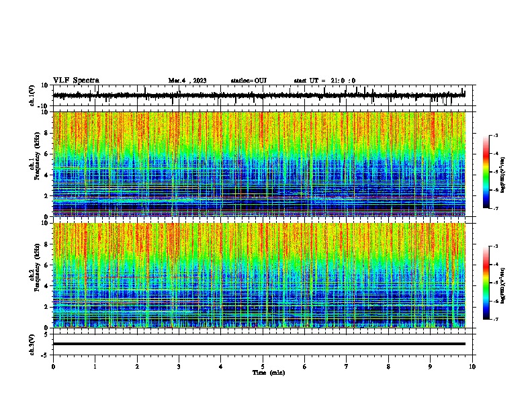Image resolution: width=532 pixels, height=411 pixels.
Task: Click inside the ch.2 spectrogram panel
Action: pyautogui.click(x=259, y=275)
